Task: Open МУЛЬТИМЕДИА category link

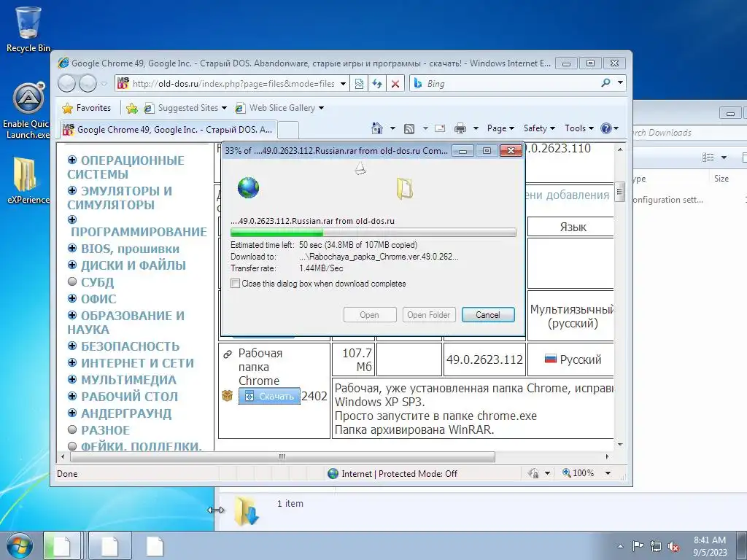Action: (x=128, y=379)
